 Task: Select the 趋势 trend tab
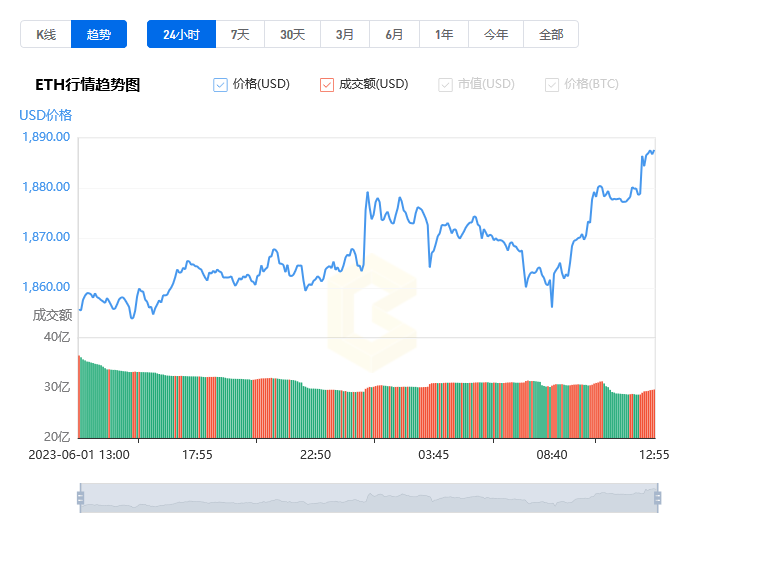pos(98,34)
